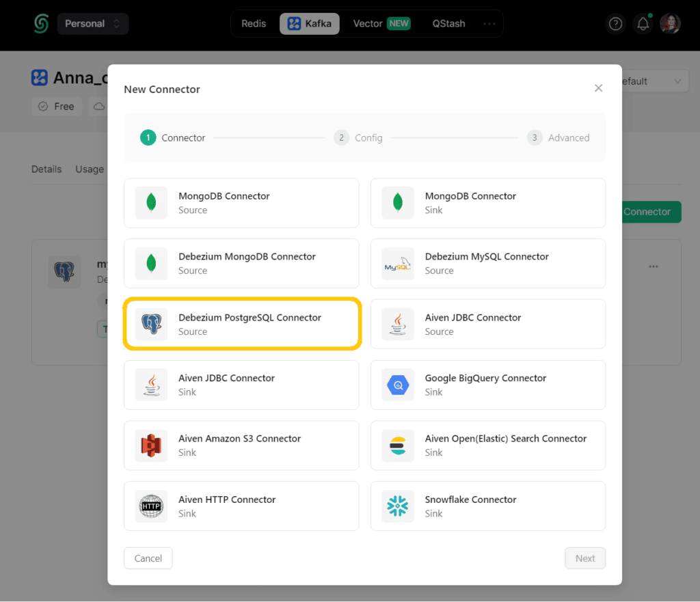
Task: Select the Kafka tab
Action: point(310,24)
